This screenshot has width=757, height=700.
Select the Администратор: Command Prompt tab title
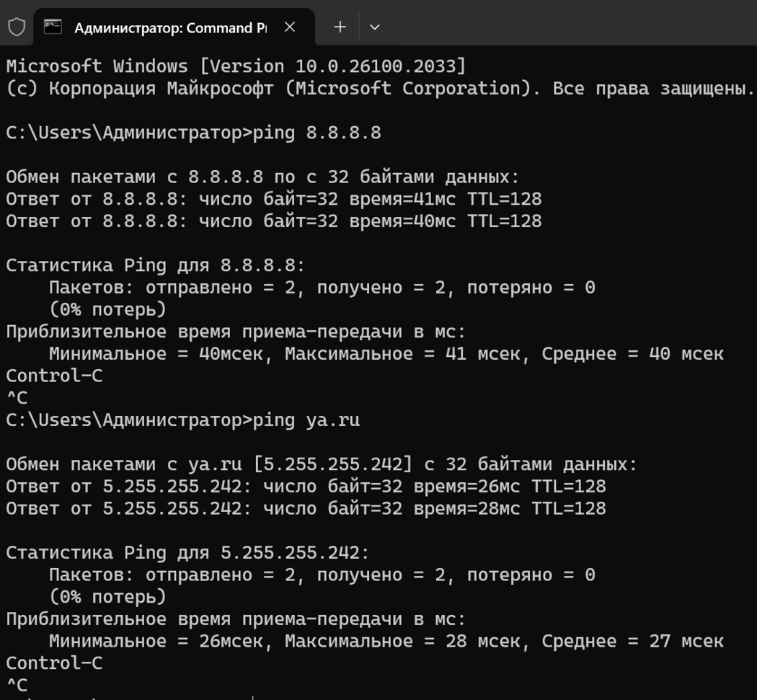170,28
